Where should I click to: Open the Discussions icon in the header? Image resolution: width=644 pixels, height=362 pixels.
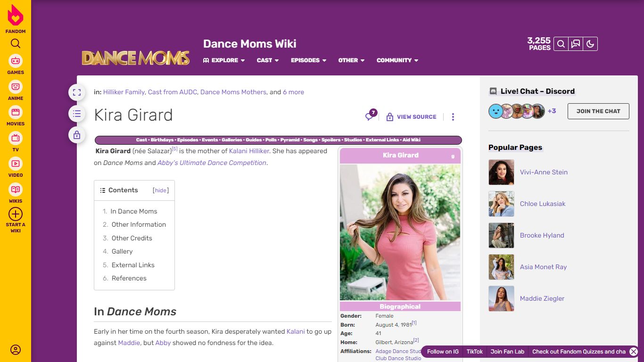(x=575, y=44)
